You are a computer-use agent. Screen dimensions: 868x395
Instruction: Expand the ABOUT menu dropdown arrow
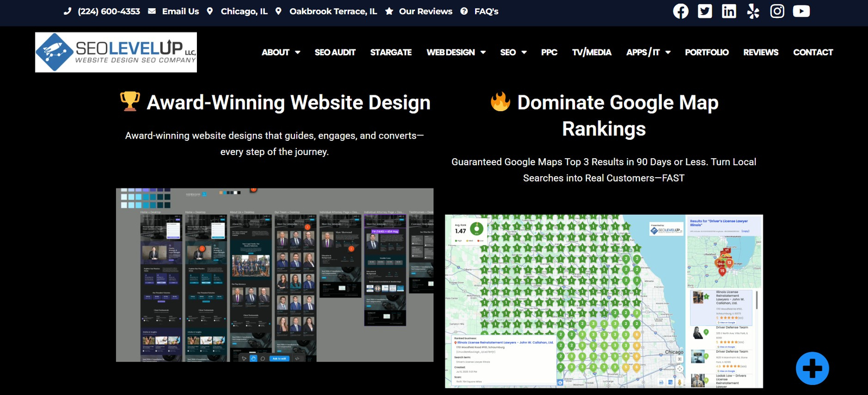pyautogui.click(x=297, y=53)
